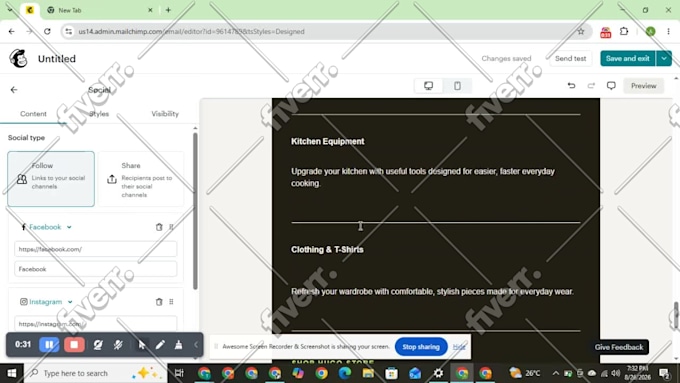The width and height of the screenshot is (680, 383).
Task: Open Microsoft Edge from the taskbar
Action: (345, 373)
